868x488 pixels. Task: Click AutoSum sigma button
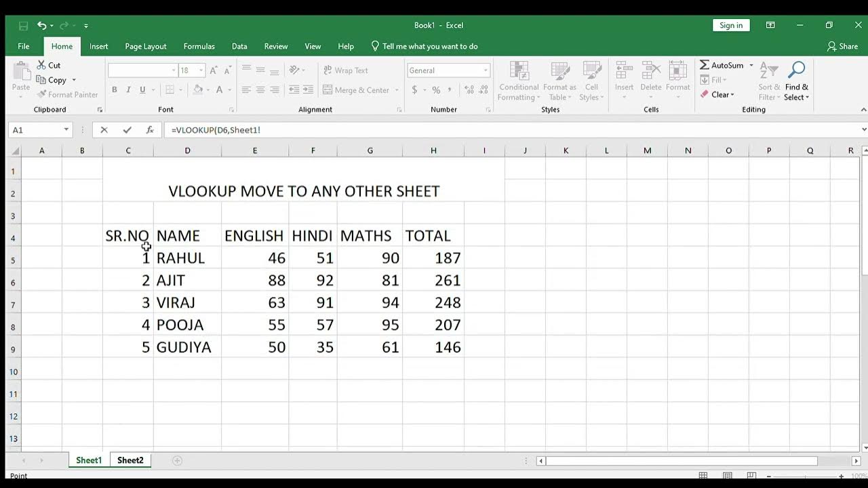tap(722, 65)
